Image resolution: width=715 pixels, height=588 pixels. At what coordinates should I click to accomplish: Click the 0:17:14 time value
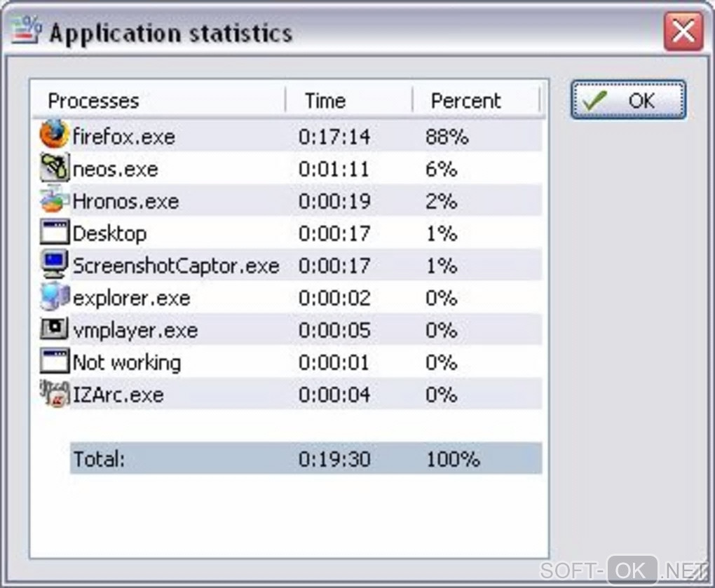tap(334, 137)
